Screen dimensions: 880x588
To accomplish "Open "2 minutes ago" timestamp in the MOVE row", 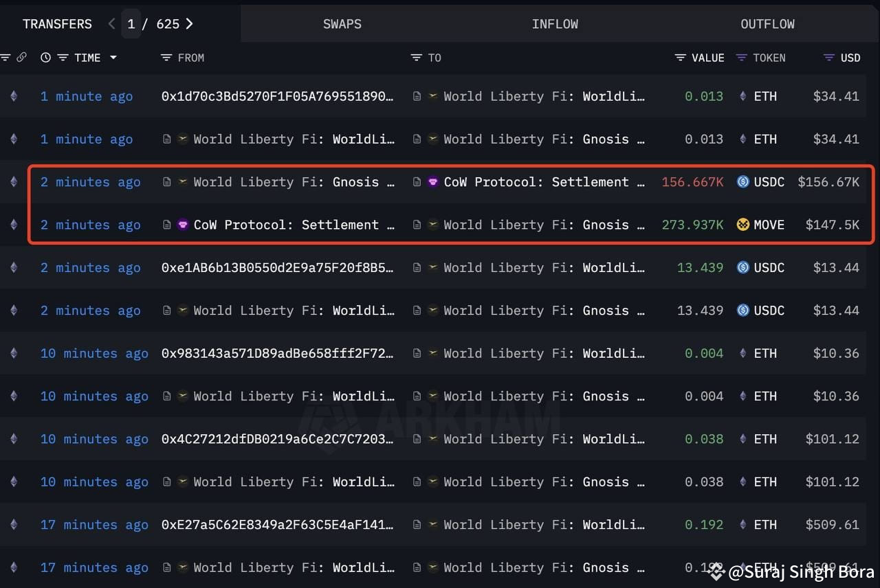I will click(90, 225).
